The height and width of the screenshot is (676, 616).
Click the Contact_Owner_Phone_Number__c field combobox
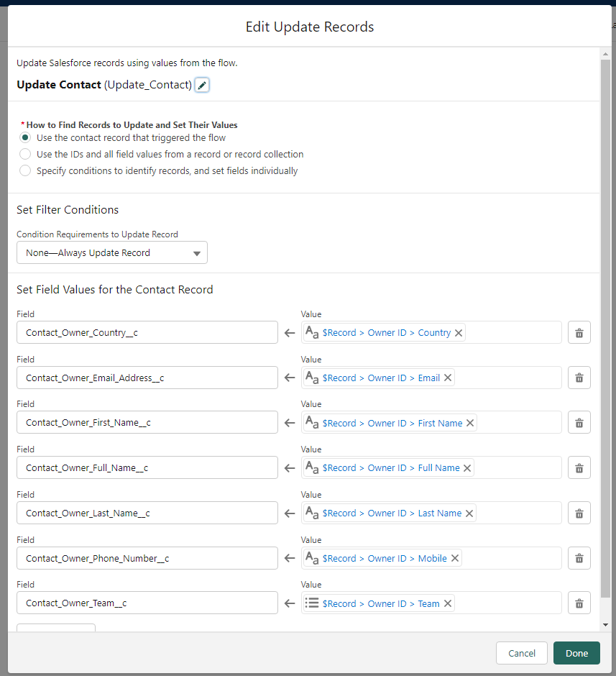[x=147, y=558]
